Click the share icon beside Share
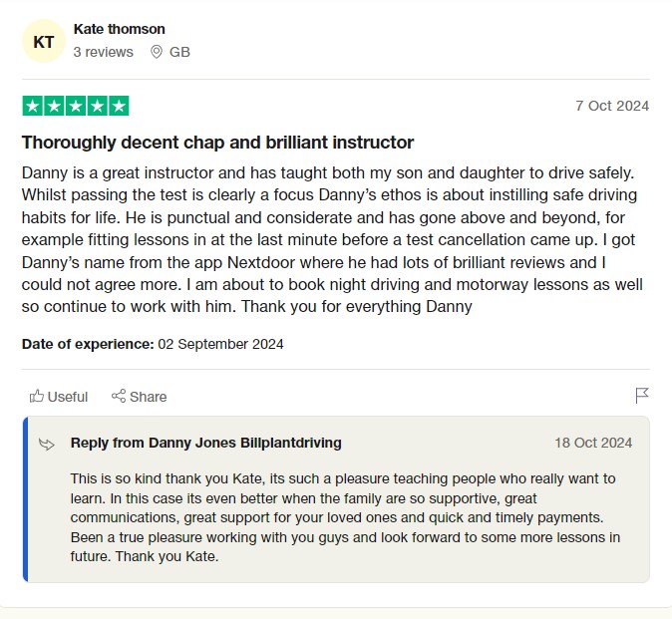 click(x=119, y=397)
